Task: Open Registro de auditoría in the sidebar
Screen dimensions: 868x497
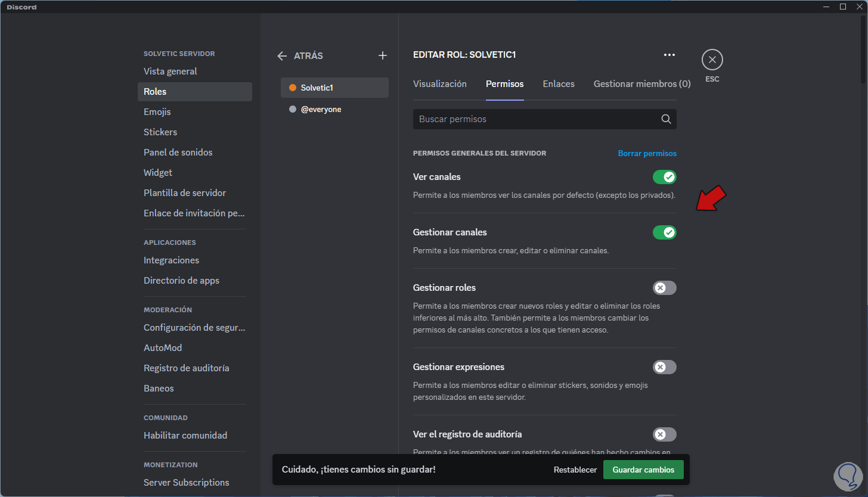Action: (186, 368)
